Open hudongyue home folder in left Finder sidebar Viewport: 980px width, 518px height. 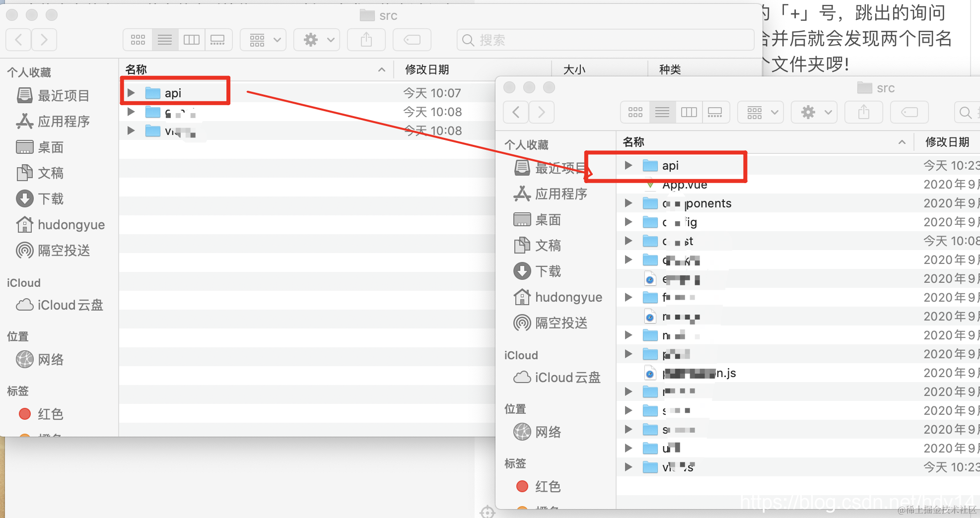[61, 224]
